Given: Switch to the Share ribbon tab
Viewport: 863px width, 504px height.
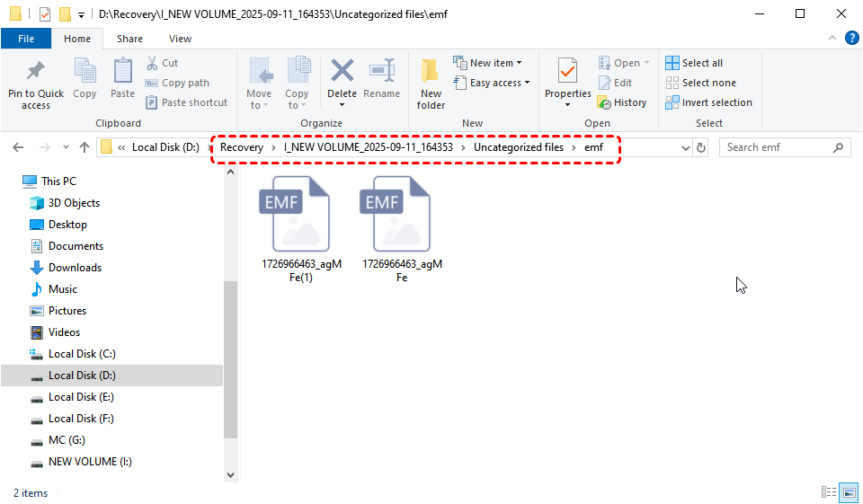Looking at the screenshot, I should point(129,39).
